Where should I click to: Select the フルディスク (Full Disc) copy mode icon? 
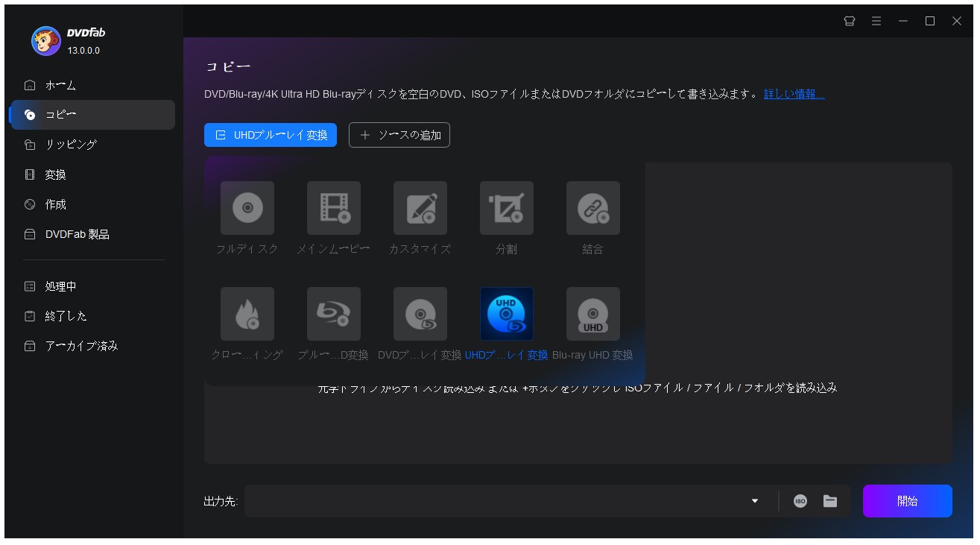(x=247, y=208)
